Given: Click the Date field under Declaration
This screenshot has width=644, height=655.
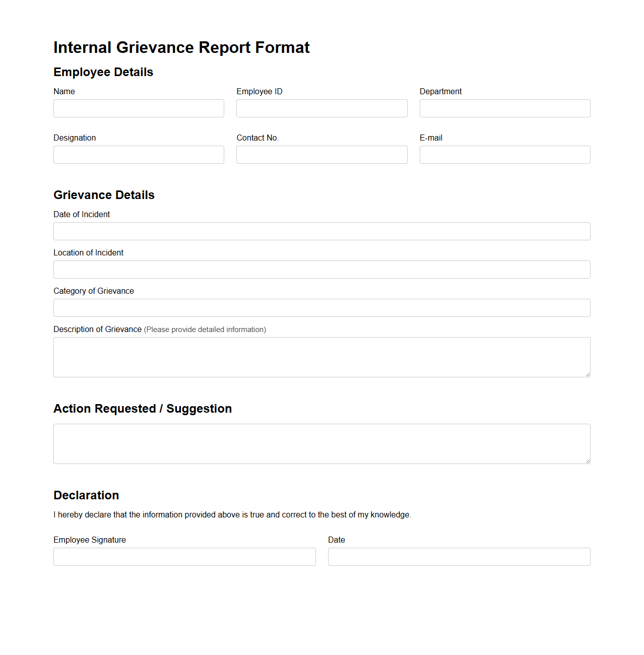Looking at the screenshot, I should 459,557.
